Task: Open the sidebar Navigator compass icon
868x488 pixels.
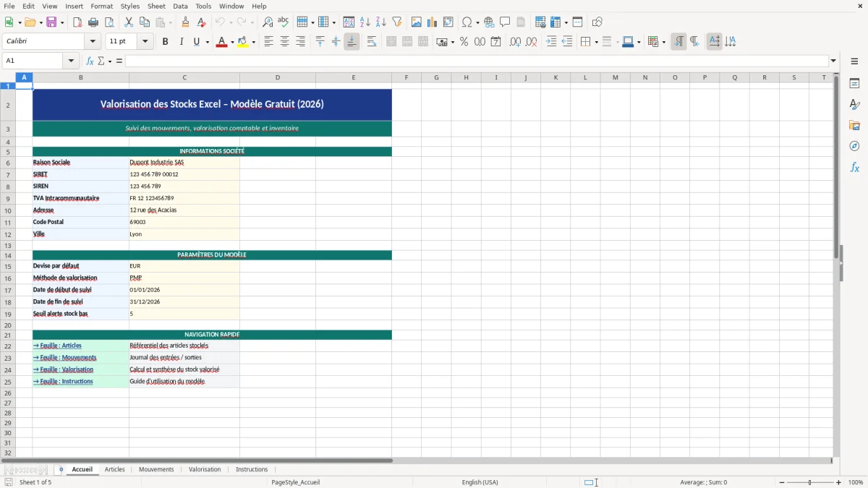Action: click(854, 146)
